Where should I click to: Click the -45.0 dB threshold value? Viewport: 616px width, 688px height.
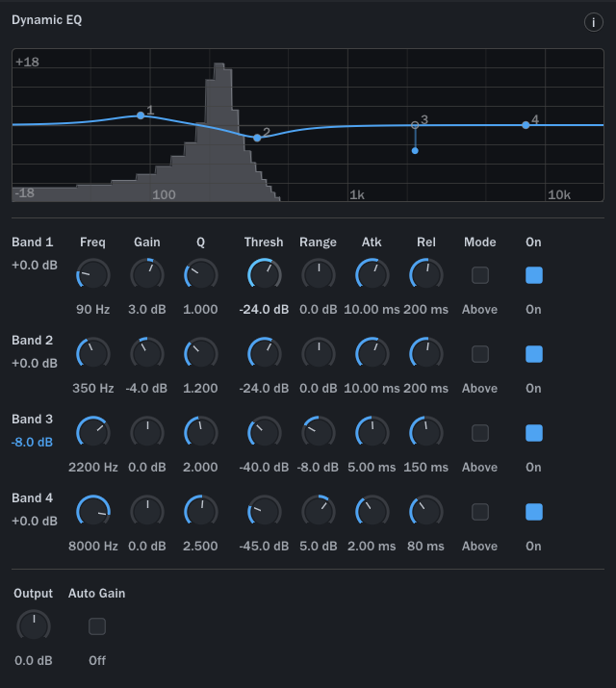264,547
